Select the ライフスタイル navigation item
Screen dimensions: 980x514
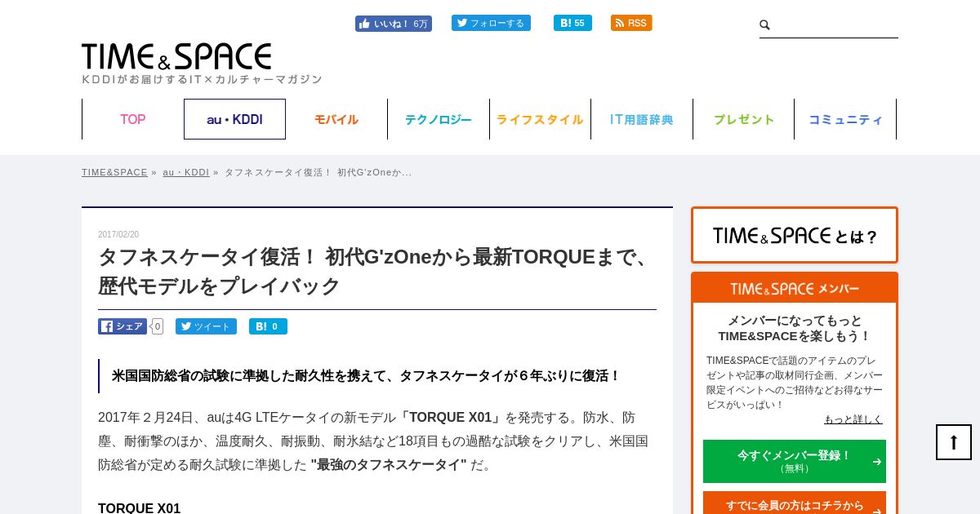[540, 119]
